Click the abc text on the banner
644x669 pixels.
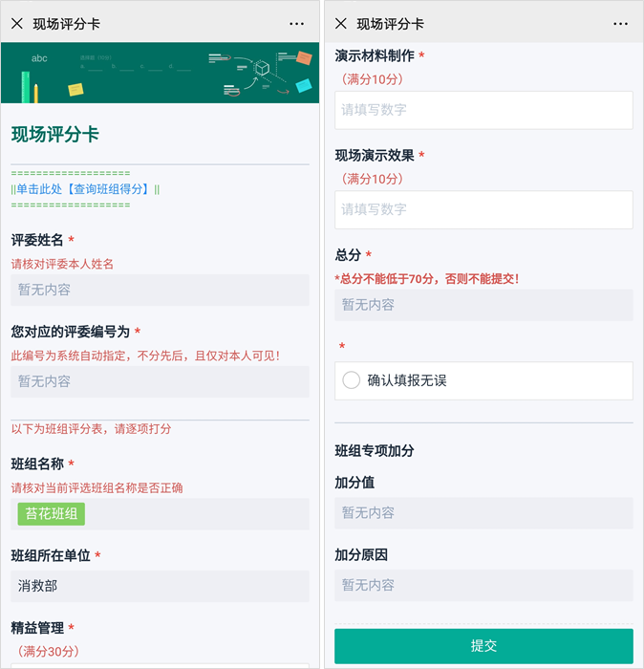pos(39,58)
